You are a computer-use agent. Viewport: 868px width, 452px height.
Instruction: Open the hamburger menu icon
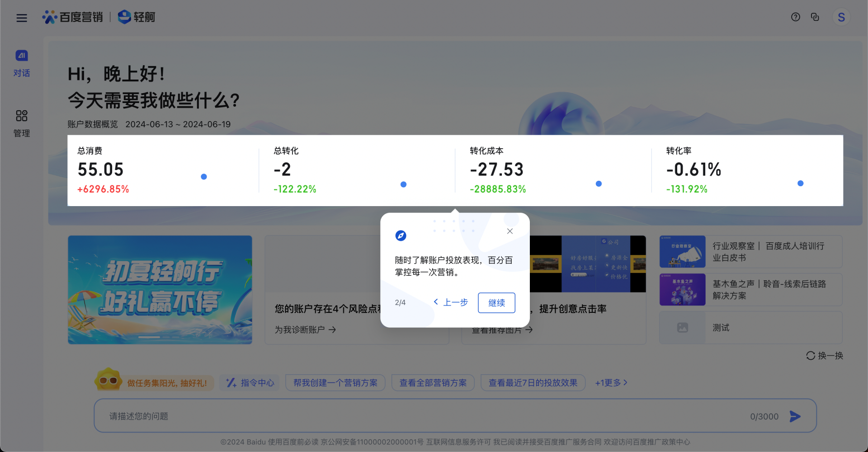pyautogui.click(x=22, y=18)
